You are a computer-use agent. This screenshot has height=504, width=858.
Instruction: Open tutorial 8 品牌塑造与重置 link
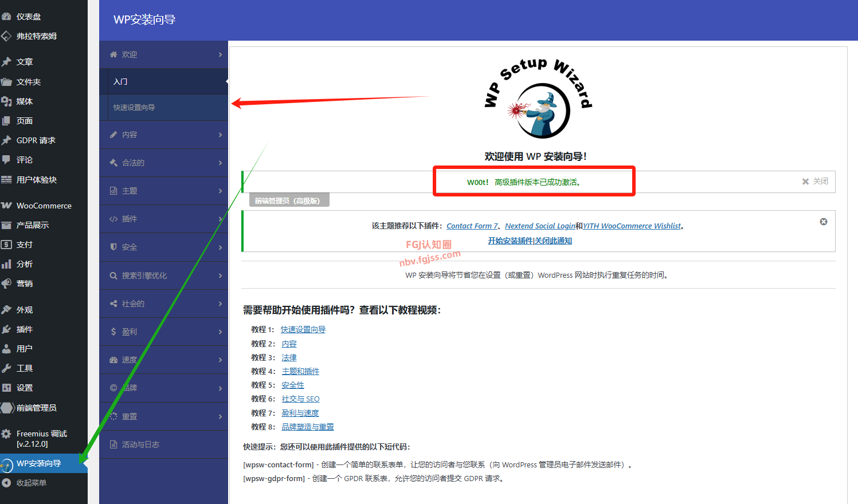tap(308, 427)
